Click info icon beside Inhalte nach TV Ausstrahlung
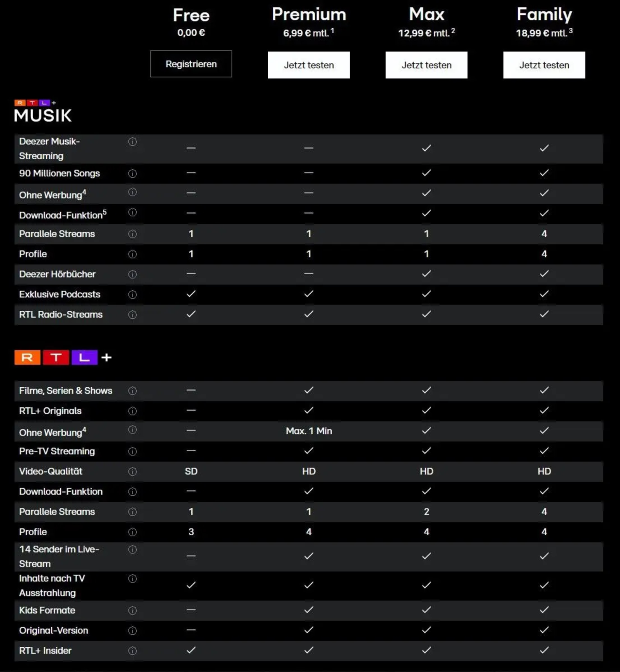This screenshot has height=672, width=620. (132, 579)
